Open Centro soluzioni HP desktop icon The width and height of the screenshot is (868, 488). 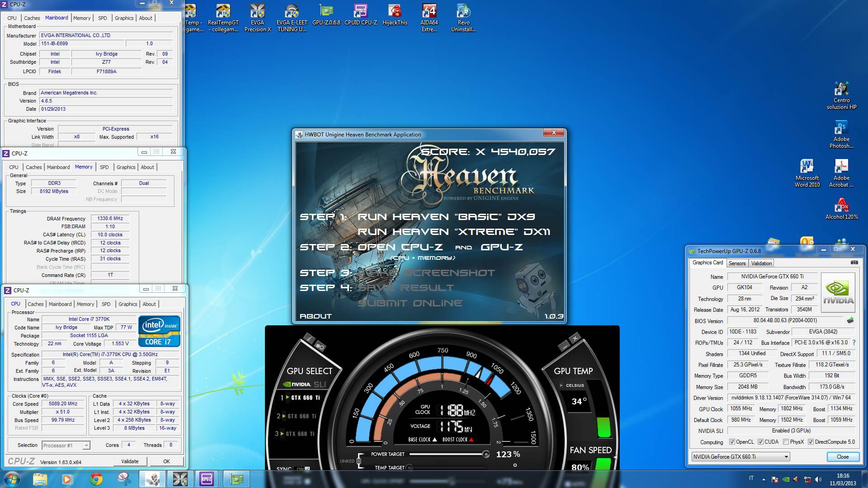[841, 96]
